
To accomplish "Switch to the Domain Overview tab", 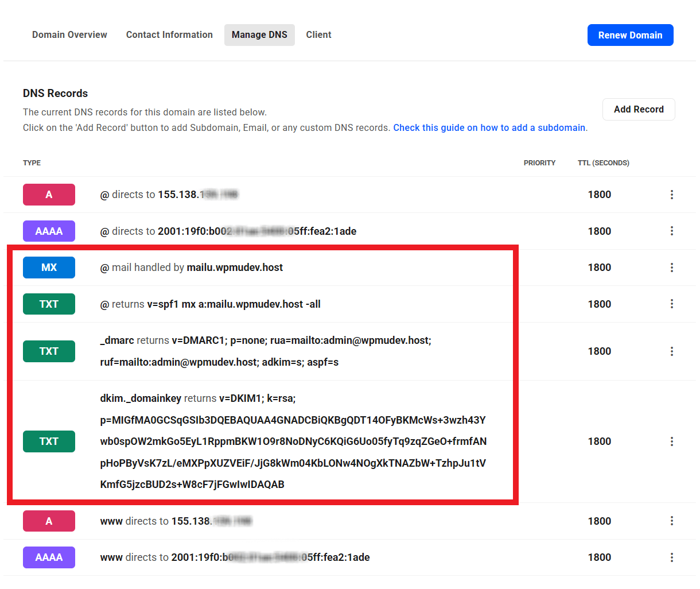I will [69, 35].
